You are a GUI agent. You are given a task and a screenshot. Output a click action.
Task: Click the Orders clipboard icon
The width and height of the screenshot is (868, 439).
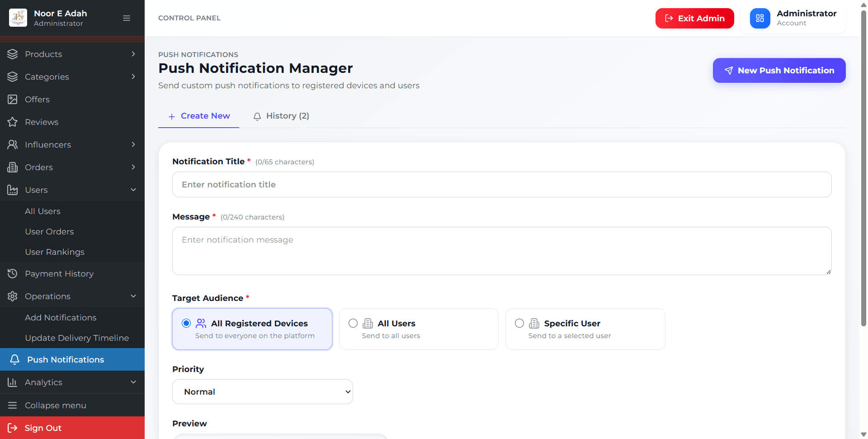(x=13, y=167)
